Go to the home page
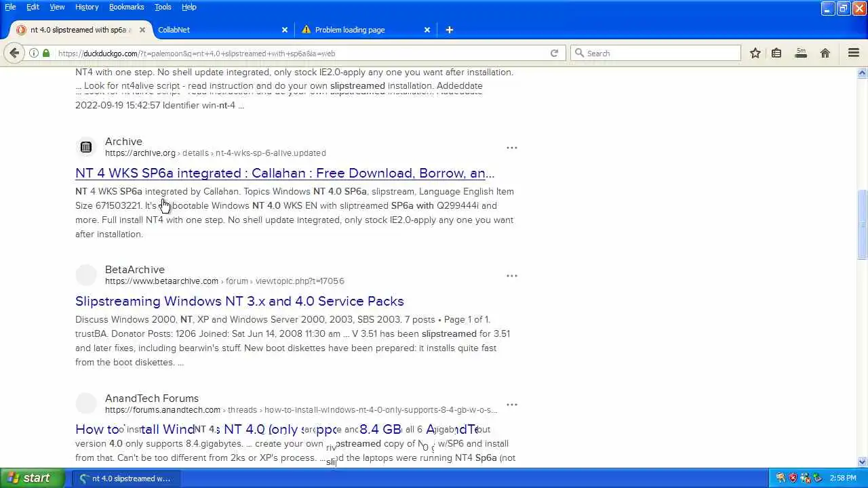The width and height of the screenshot is (868, 488). [x=825, y=53]
